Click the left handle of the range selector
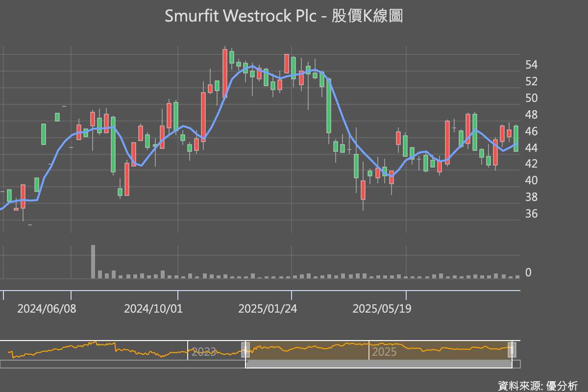588x392 pixels. (x=245, y=350)
